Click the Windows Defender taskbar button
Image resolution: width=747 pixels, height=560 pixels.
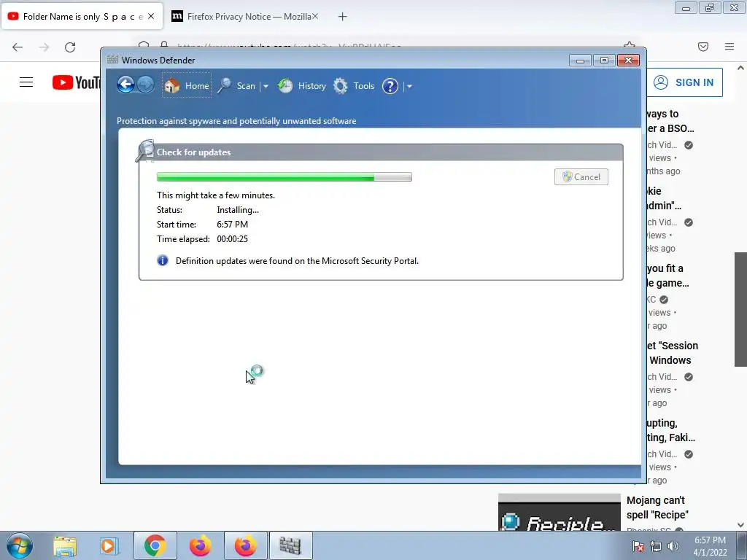tap(290, 545)
